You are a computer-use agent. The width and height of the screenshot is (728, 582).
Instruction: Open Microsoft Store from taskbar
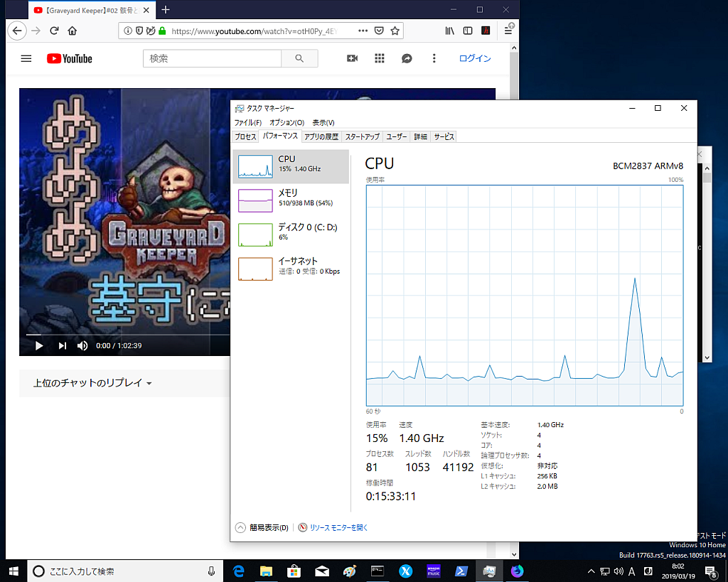(x=294, y=571)
